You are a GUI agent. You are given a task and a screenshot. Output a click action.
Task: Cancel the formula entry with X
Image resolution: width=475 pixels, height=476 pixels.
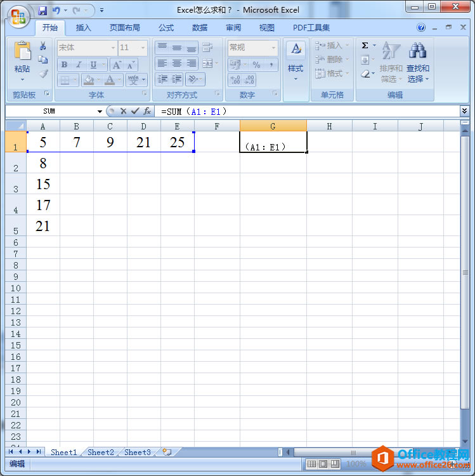pos(123,111)
